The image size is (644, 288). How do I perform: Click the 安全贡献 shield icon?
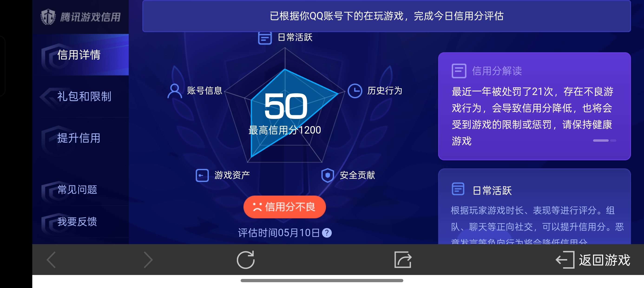point(328,176)
